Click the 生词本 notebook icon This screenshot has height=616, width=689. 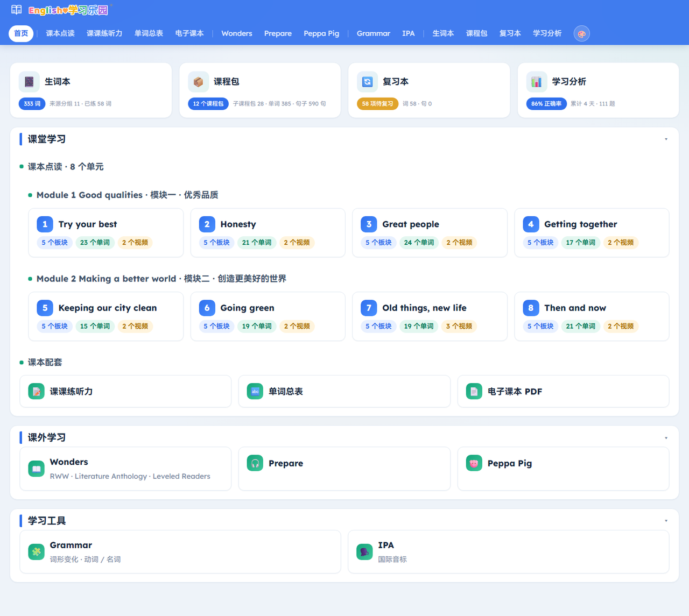click(x=29, y=82)
